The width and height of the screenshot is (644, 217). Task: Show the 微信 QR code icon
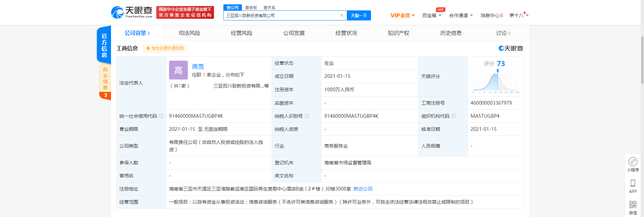tap(633, 205)
